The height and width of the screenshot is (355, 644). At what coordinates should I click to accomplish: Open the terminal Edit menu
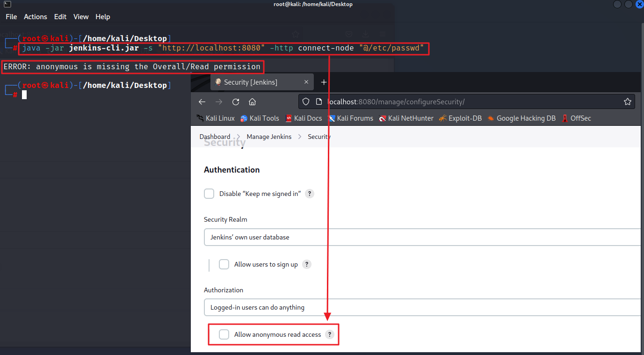tap(60, 17)
